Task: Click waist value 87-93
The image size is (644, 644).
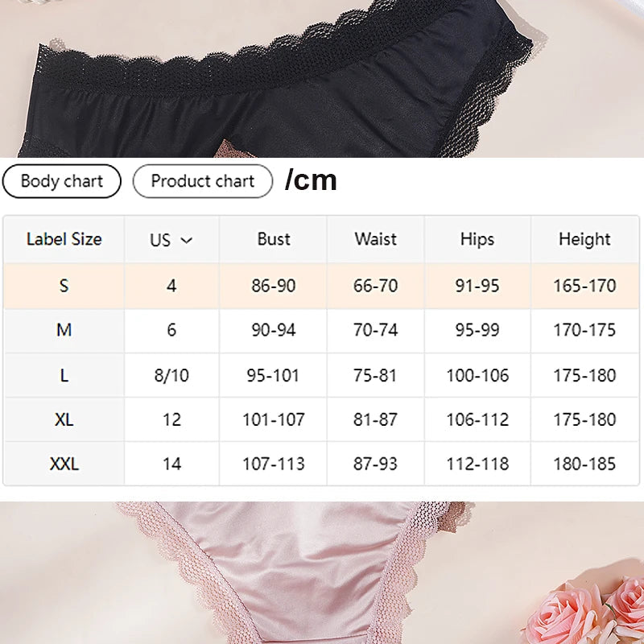Action: (375, 464)
